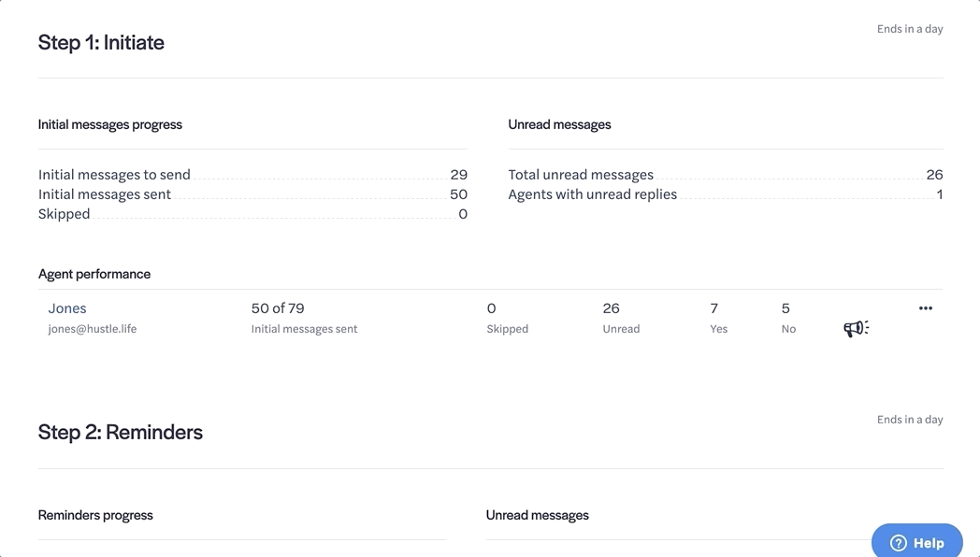Click Ends in a day beside Step 2
Image resolution: width=980 pixels, height=557 pixels.
tap(909, 420)
